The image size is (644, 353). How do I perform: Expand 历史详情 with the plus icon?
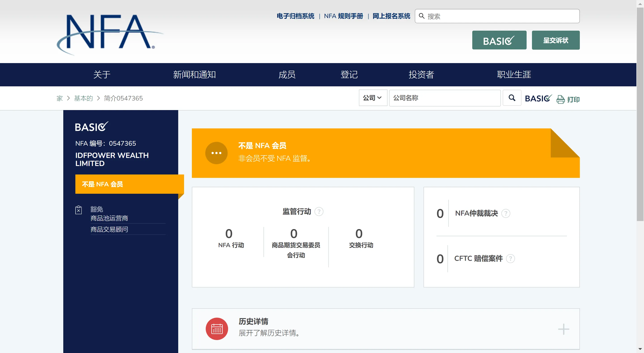tap(563, 329)
